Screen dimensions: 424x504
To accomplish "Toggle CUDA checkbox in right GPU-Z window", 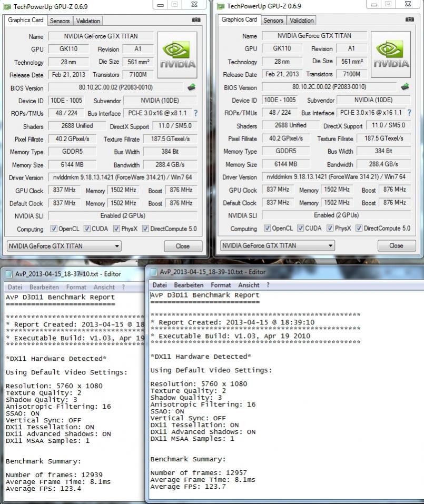I will coord(301,228).
